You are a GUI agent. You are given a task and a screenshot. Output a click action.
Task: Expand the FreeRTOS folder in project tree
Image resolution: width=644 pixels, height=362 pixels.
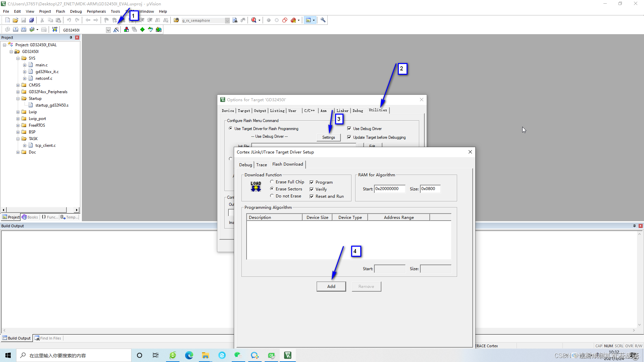tap(18, 125)
